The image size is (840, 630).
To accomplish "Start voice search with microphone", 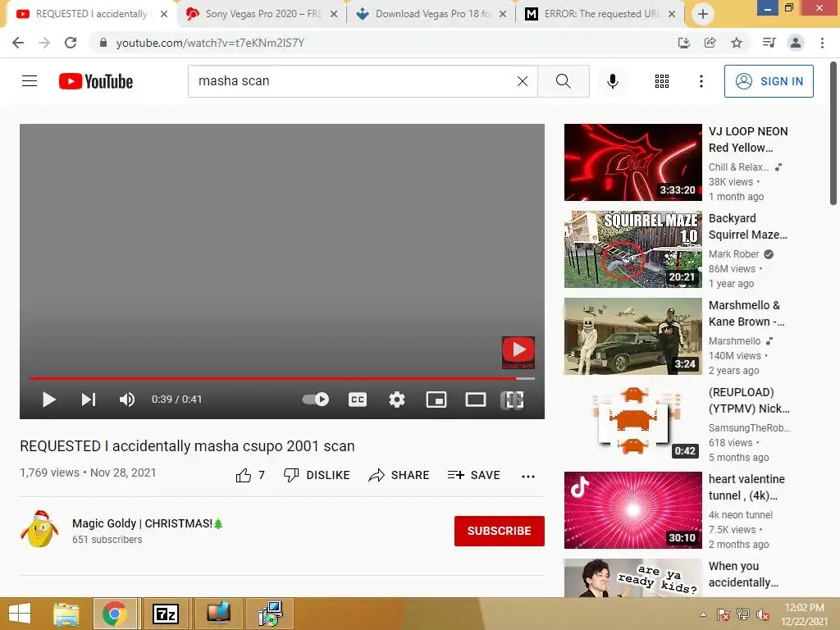I will pos(612,81).
